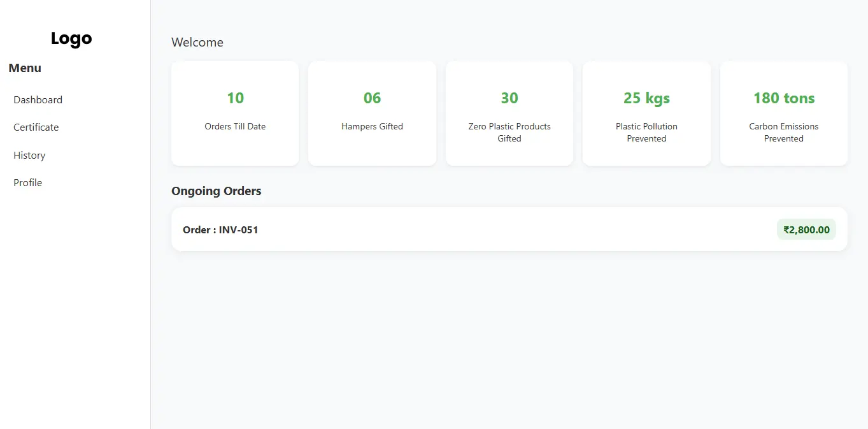Click the 180 tons figure
The width and height of the screenshot is (868, 429).
click(x=783, y=98)
